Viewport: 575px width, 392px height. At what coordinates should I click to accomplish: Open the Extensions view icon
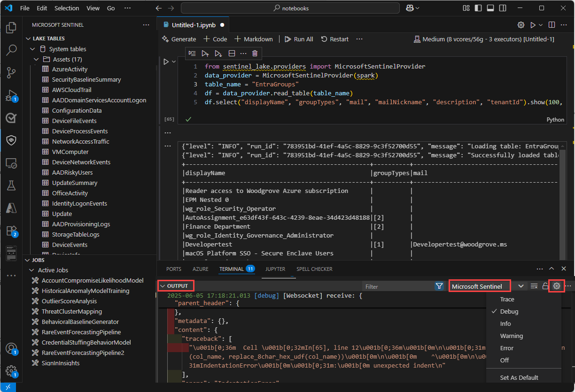11,231
